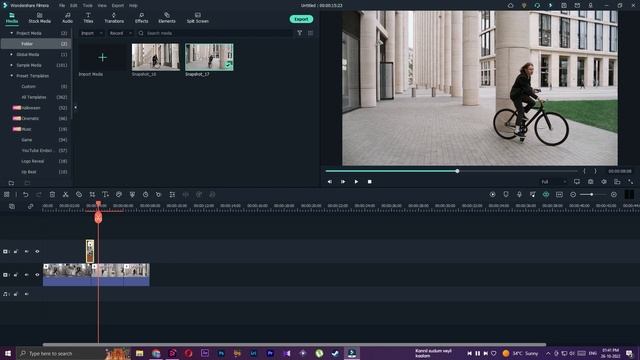Mute the lower video track
Viewport: 640px width, 360px height.
[27, 275]
